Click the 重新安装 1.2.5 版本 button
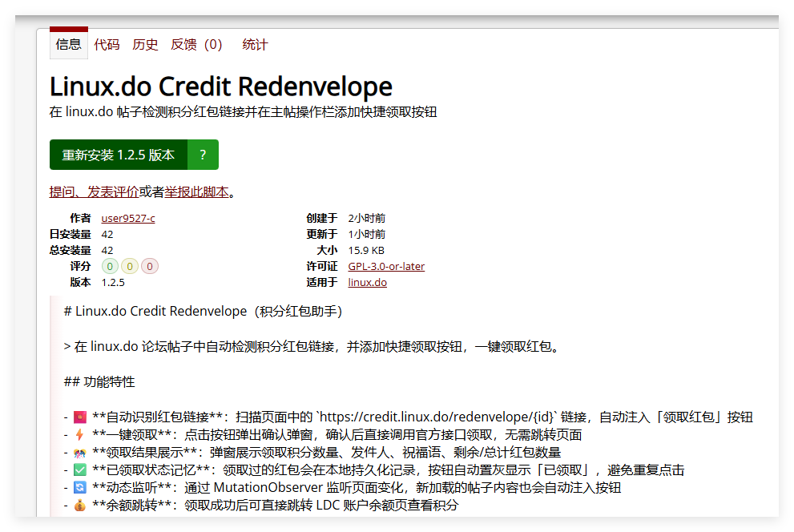The width and height of the screenshot is (794, 532). (119, 155)
